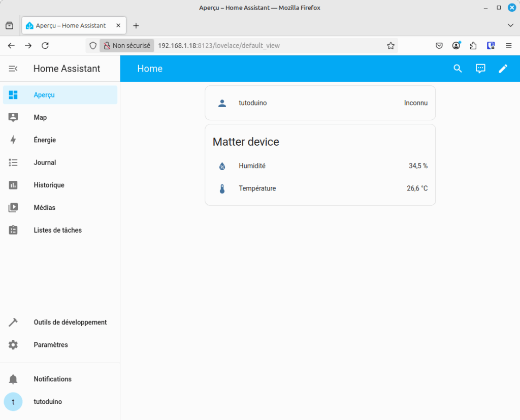Viewport: 520px width, 420px height.
Task: Open the Journal menu entry
Action: [x=60, y=163]
